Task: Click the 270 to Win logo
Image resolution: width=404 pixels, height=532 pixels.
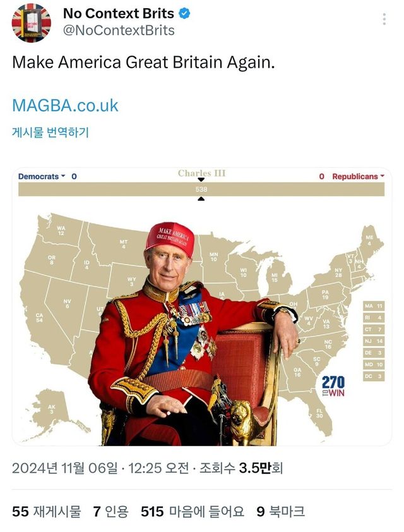Action: point(333,386)
